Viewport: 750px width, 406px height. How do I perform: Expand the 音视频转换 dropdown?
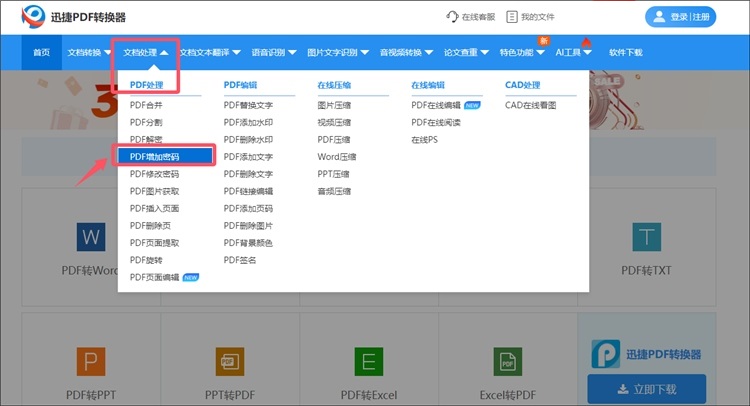pos(406,52)
